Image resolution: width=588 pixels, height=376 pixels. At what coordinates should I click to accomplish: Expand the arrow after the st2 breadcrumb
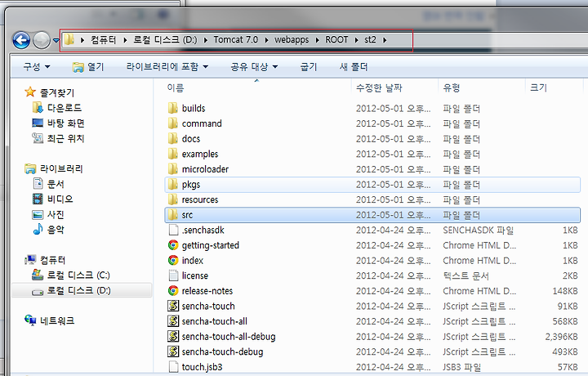click(x=385, y=40)
